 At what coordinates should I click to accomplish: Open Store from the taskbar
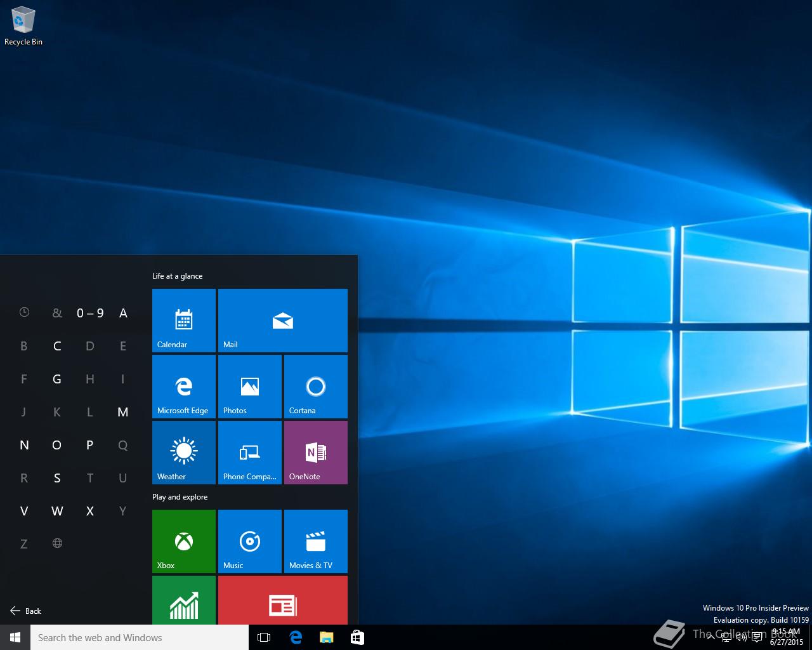[357, 637]
